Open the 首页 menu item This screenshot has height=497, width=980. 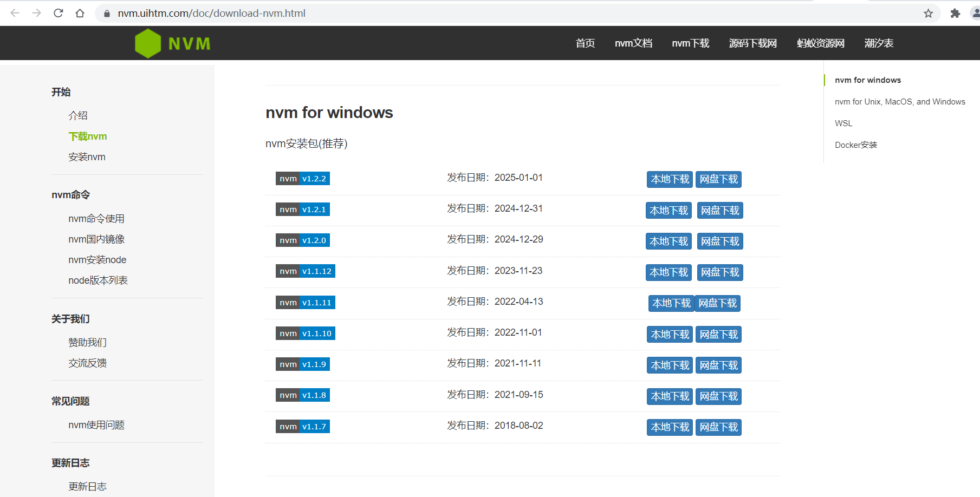click(585, 43)
